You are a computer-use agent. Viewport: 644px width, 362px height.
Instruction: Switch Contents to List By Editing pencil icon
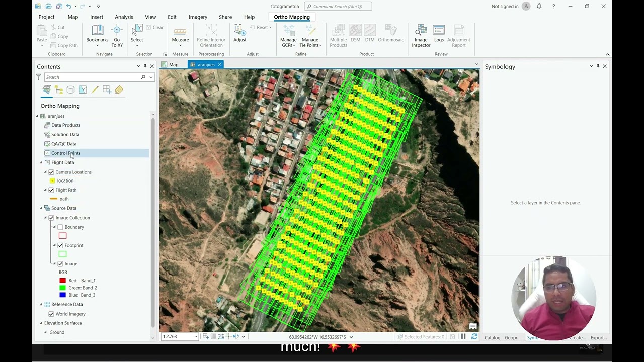point(95,89)
